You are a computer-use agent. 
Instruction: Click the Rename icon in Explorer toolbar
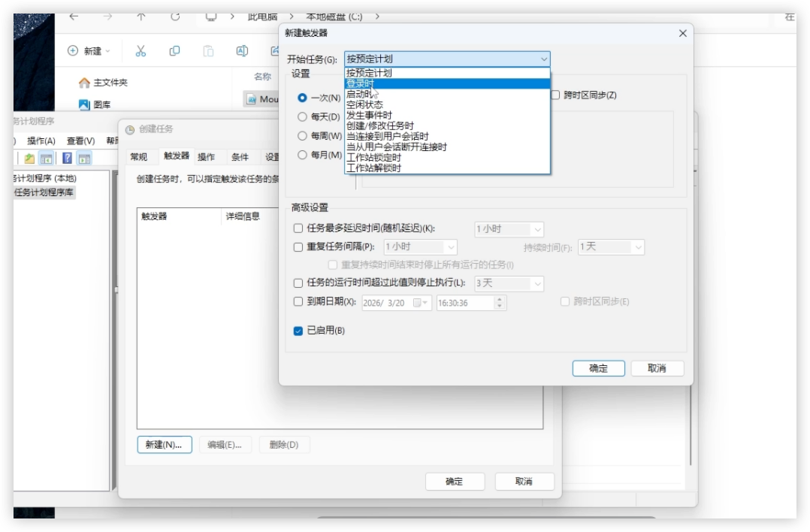point(242,51)
